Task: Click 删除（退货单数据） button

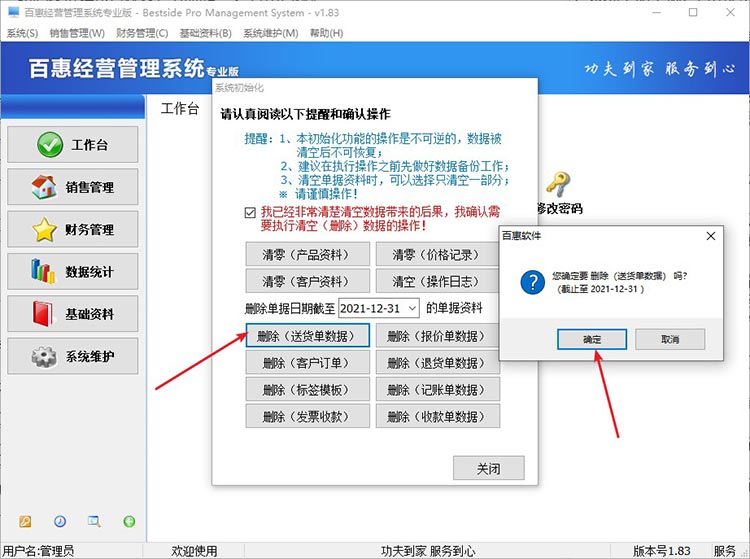Action: click(437, 362)
